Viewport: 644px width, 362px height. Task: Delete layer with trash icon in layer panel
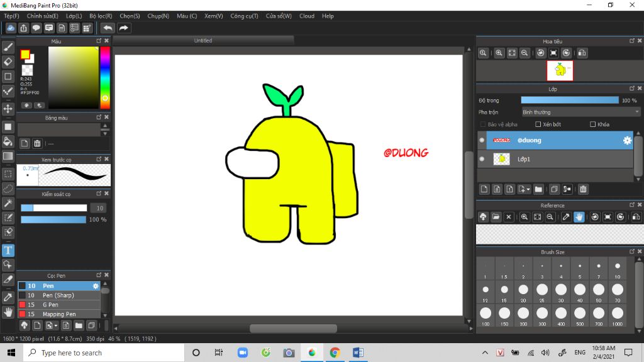click(x=583, y=189)
